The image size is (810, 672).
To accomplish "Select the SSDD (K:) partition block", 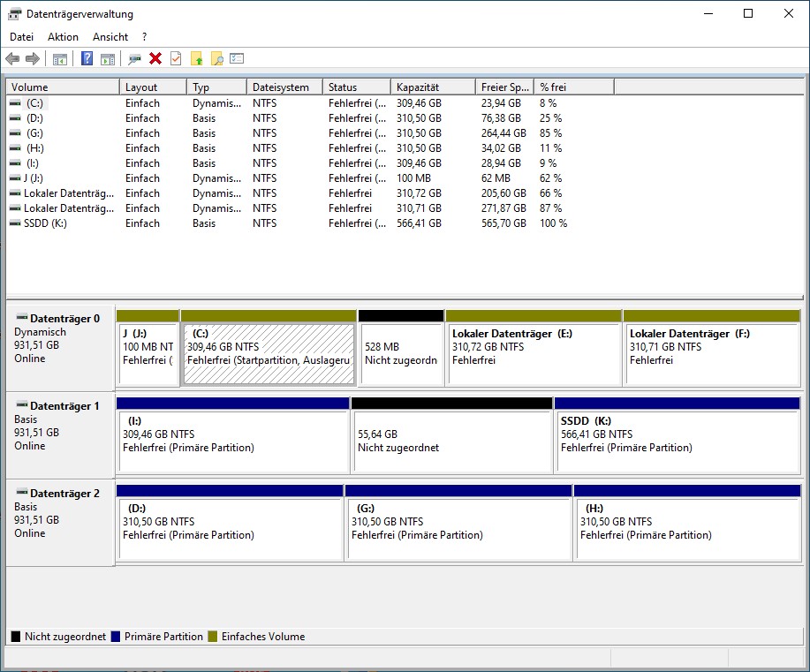I will [x=677, y=442].
